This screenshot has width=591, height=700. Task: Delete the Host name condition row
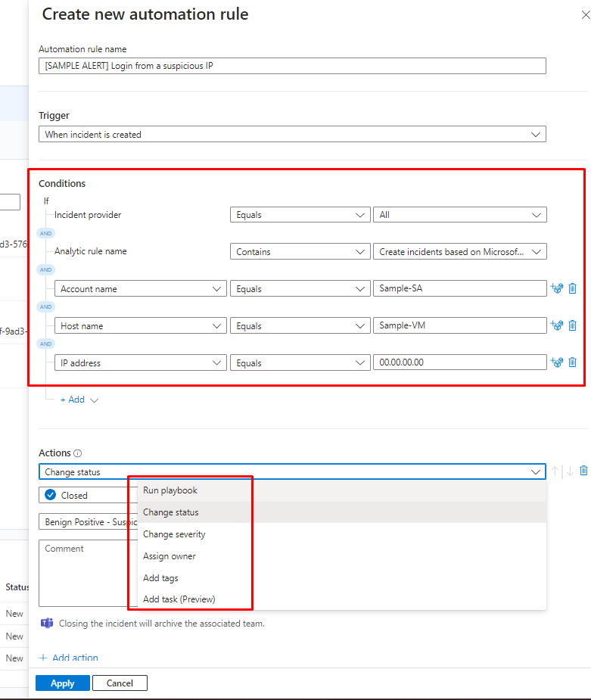pyautogui.click(x=572, y=325)
